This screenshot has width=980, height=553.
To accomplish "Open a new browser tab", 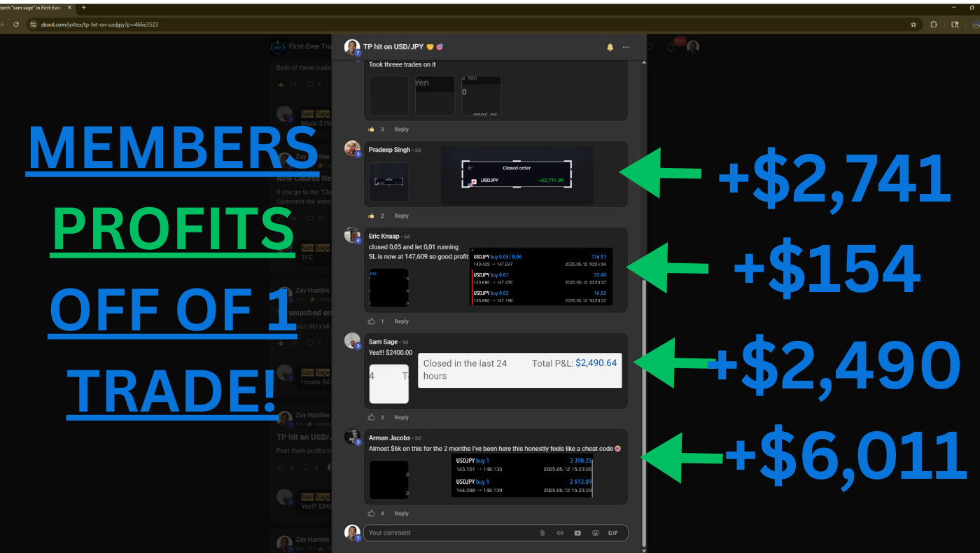I will pyautogui.click(x=83, y=8).
